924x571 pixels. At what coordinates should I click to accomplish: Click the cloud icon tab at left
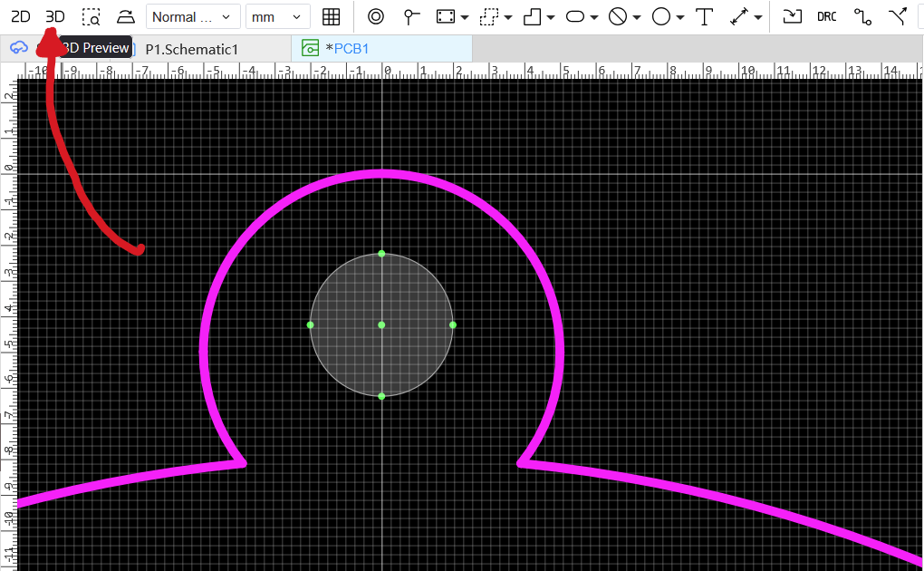[19, 48]
